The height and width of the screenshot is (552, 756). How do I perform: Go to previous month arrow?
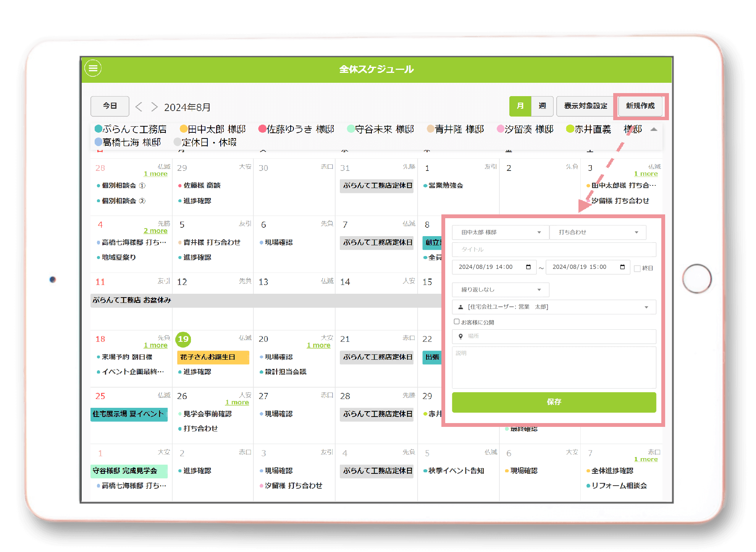139,107
